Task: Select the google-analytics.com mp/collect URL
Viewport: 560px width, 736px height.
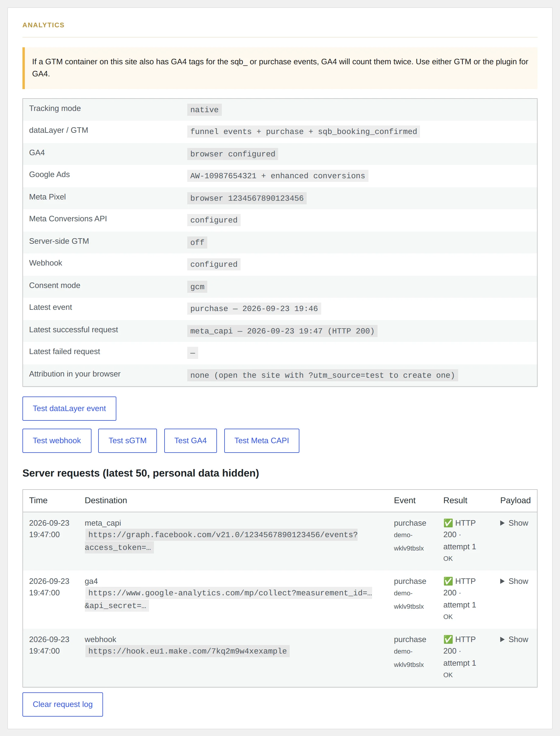Action: (229, 599)
